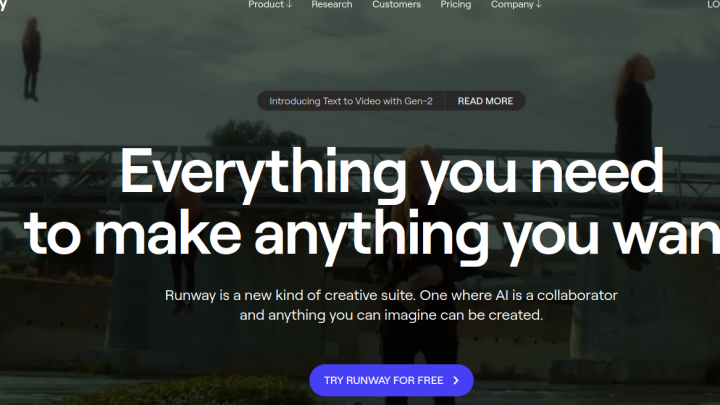View the Pricing page
The height and width of the screenshot is (405, 720).
tap(456, 4)
